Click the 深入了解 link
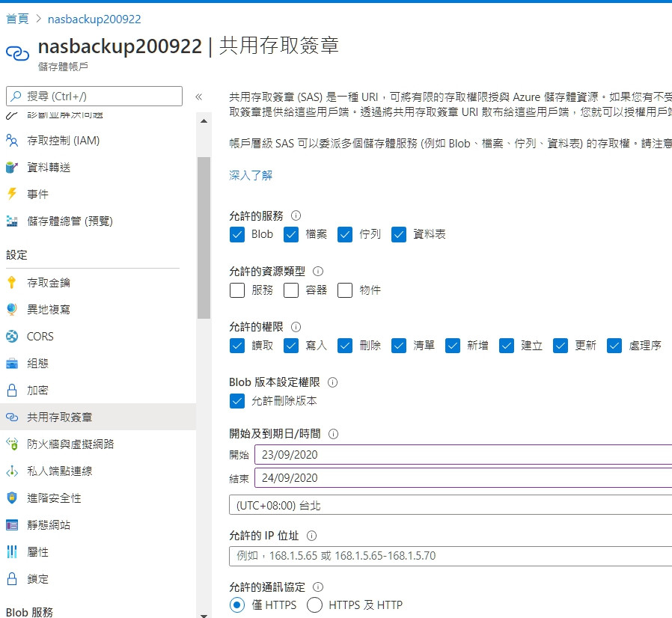Screen dimensions: 672x618 coord(251,175)
